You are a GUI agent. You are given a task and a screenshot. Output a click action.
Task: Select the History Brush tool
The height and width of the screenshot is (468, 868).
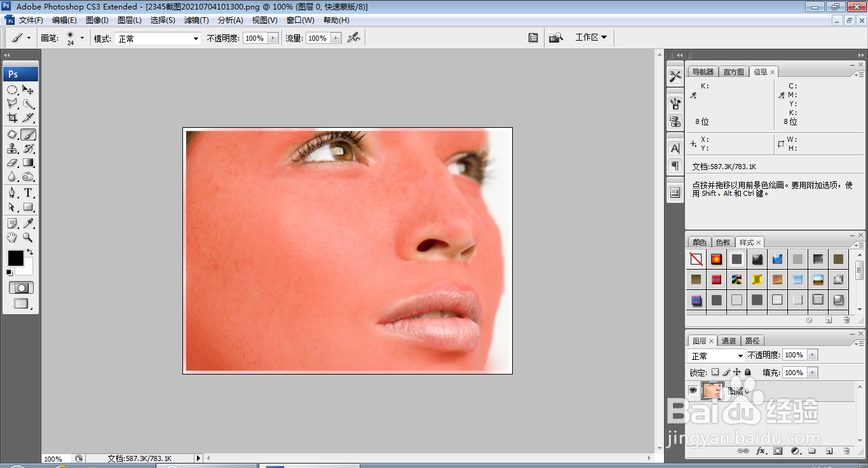(x=28, y=148)
